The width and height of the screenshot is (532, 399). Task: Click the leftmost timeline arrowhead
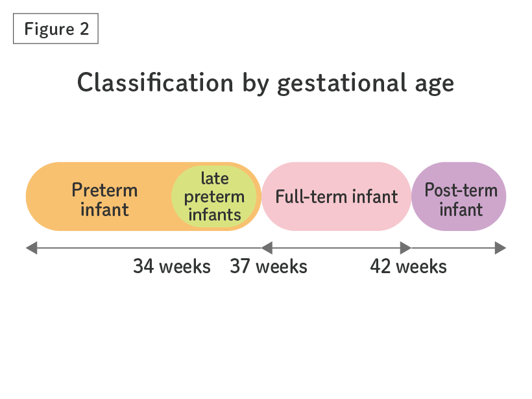(x=32, y=248)
